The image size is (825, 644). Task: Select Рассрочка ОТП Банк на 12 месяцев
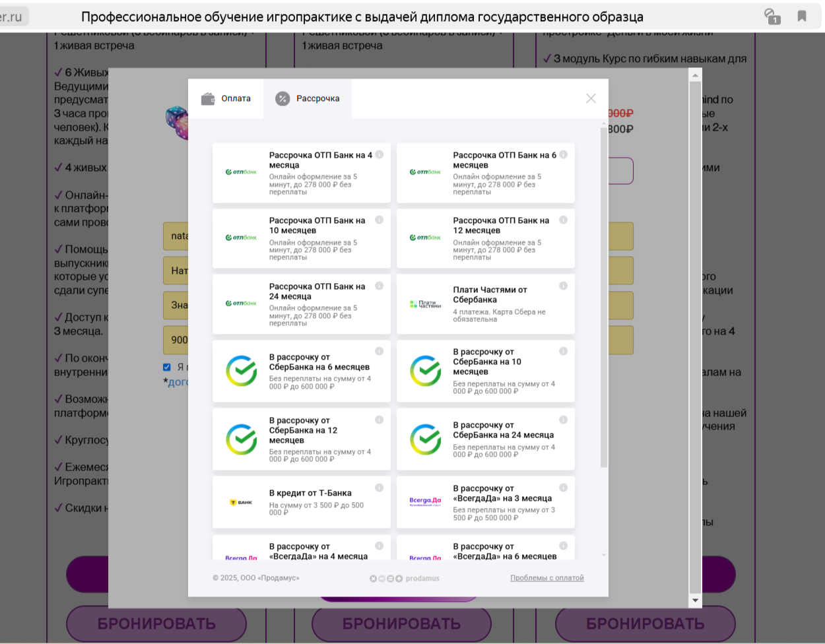pyautogui.click(x=486, y=238)
